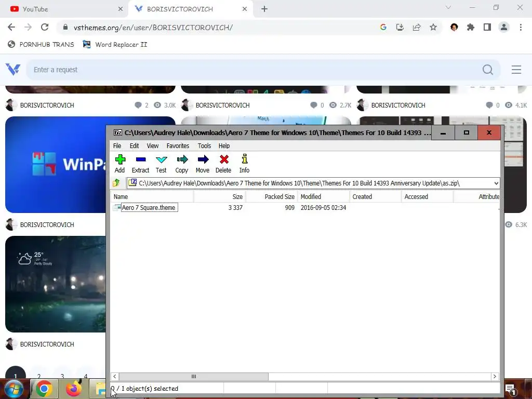Screen dimensions: 532x399
Task: Close the BORISVICTOROVICH tab
Action: tap(245, 9)
